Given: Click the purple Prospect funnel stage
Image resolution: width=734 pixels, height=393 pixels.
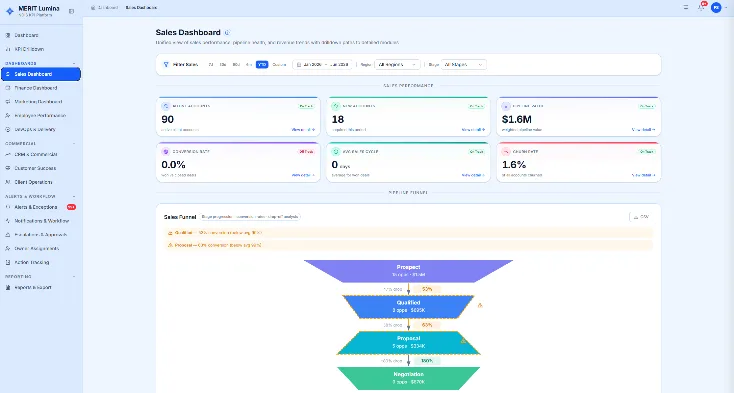Looking at the screenshot, I should tap(408, 271).
